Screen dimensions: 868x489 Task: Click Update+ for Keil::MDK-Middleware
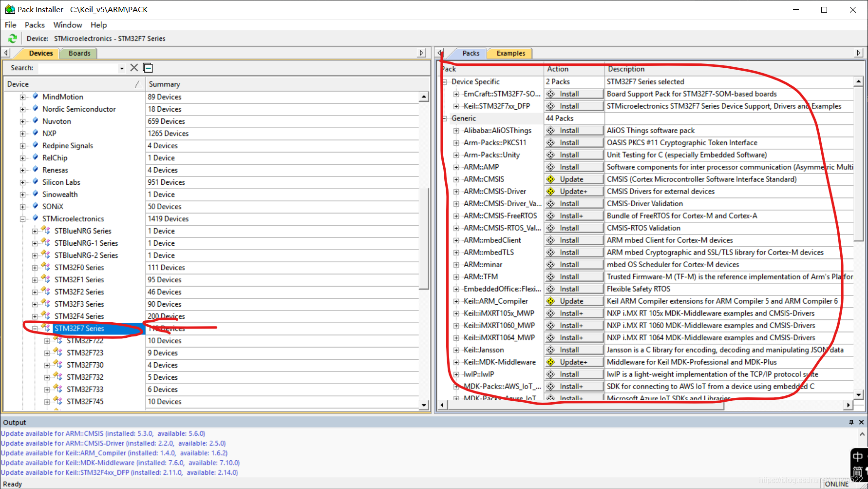[x=574, y=362]
